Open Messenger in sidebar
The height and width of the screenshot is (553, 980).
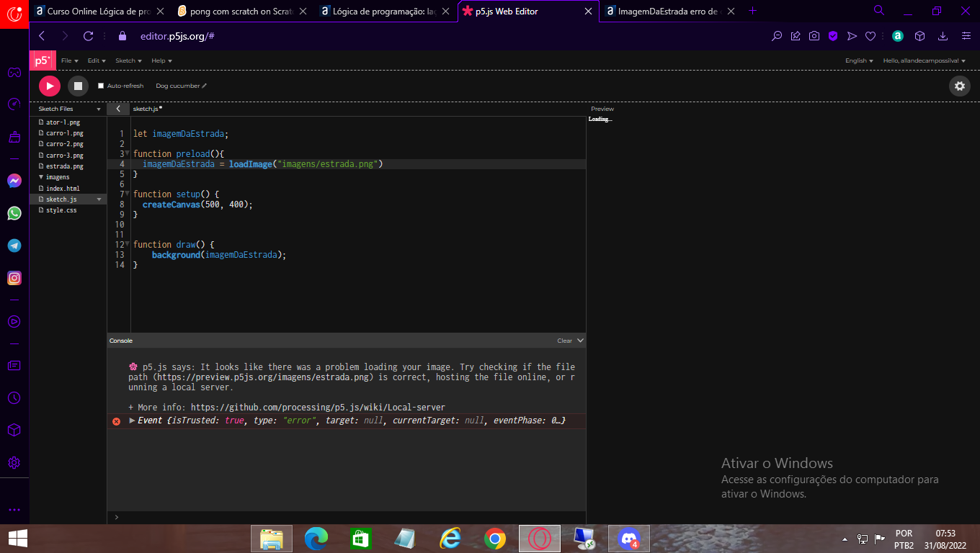pos(14,181)
